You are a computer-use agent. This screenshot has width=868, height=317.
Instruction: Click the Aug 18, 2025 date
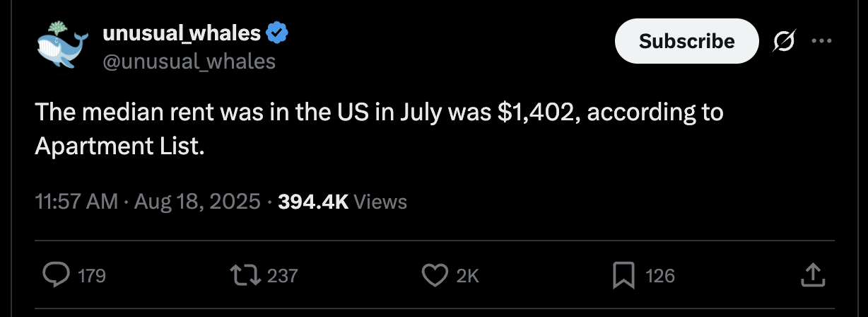pos(196,202)
